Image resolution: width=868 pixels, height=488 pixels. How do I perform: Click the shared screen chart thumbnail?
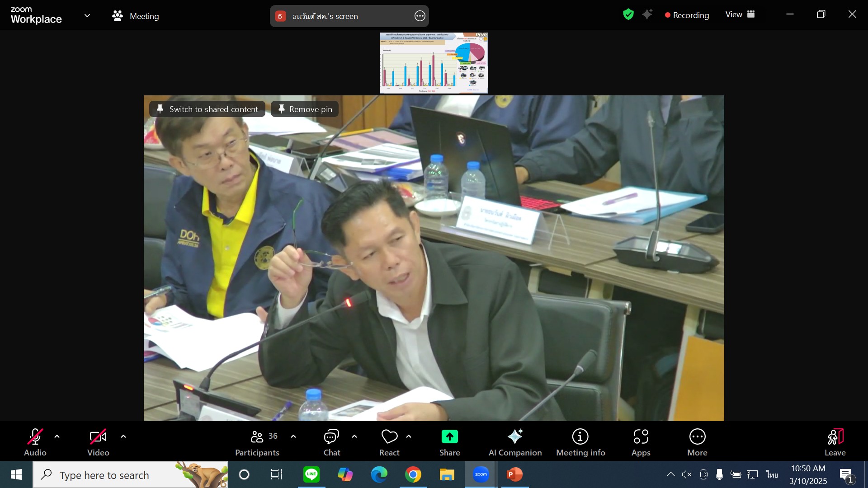434,63
